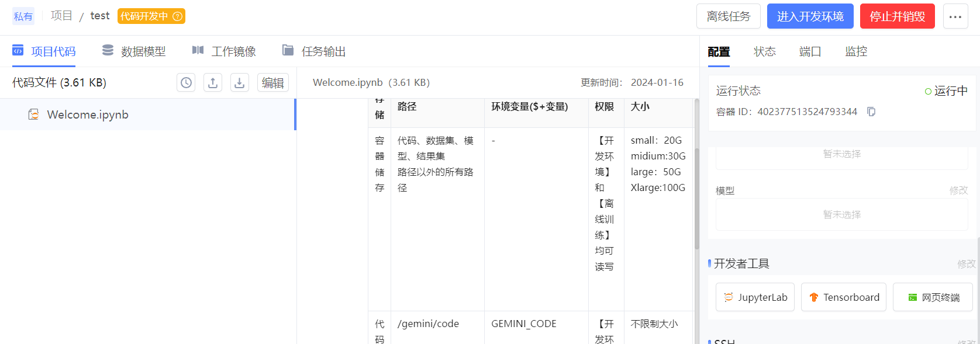The image size is (980, 344).
Task: Open the more options ellipsis menu
Action: (955, 16)
